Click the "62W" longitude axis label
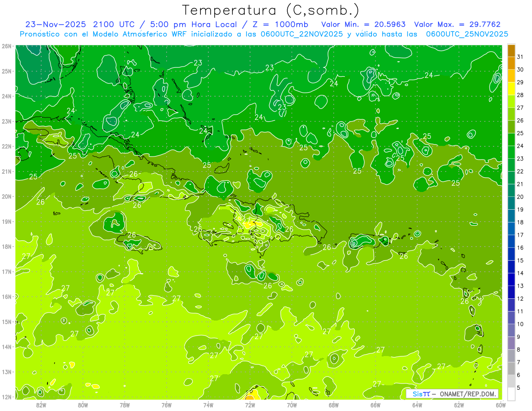 459,405
